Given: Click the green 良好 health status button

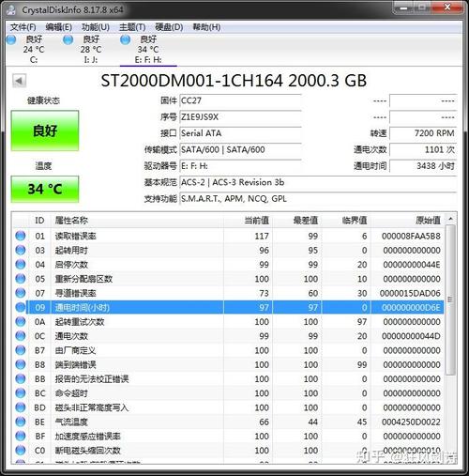Looking at the screenshot, I should (x=45, y=131).
